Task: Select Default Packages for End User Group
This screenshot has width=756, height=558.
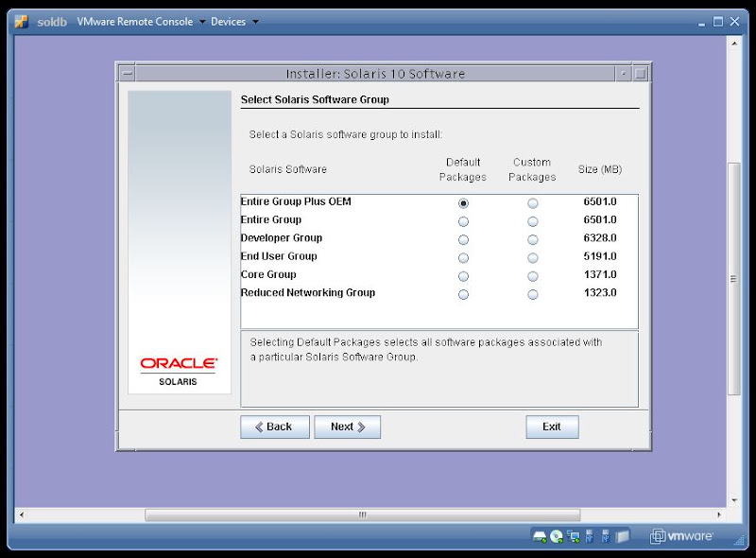Action: (463, 258)
